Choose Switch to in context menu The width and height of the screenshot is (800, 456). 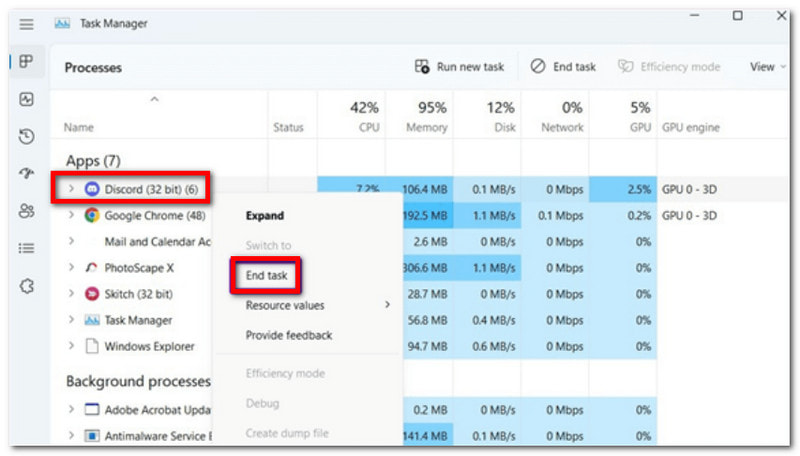point(268,245)
